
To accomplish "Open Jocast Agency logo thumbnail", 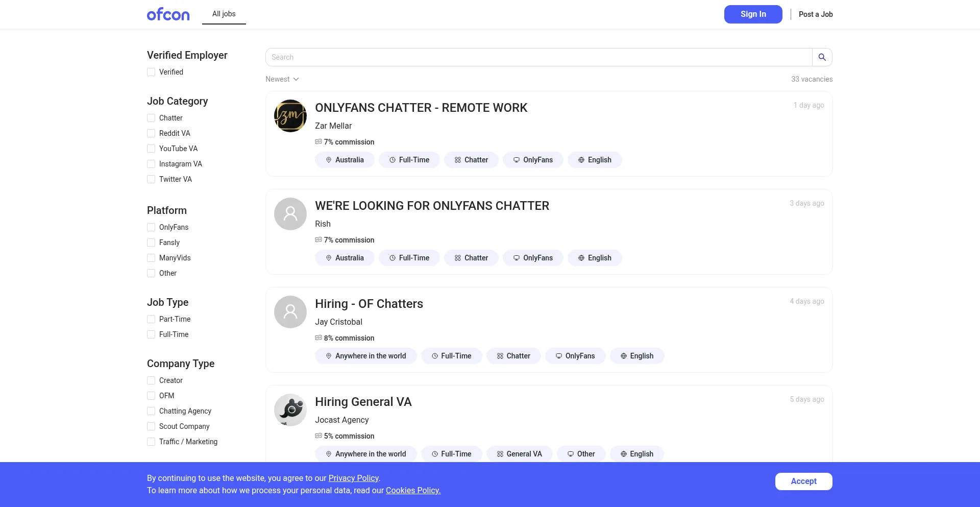I will [x=290, y=410].
